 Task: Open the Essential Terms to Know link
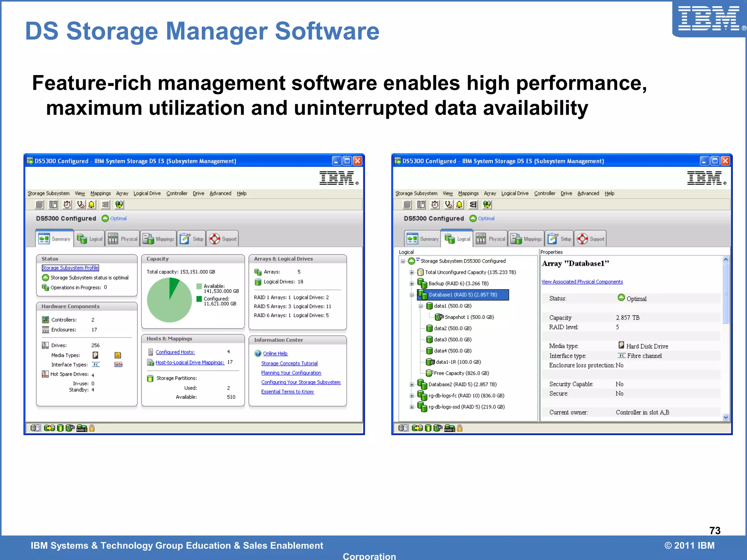287,392
